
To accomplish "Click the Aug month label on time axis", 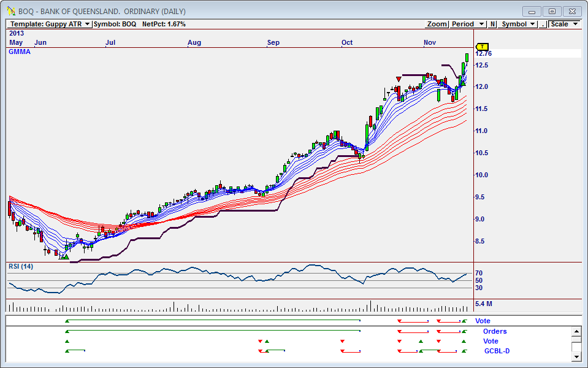I will (194, 42).
